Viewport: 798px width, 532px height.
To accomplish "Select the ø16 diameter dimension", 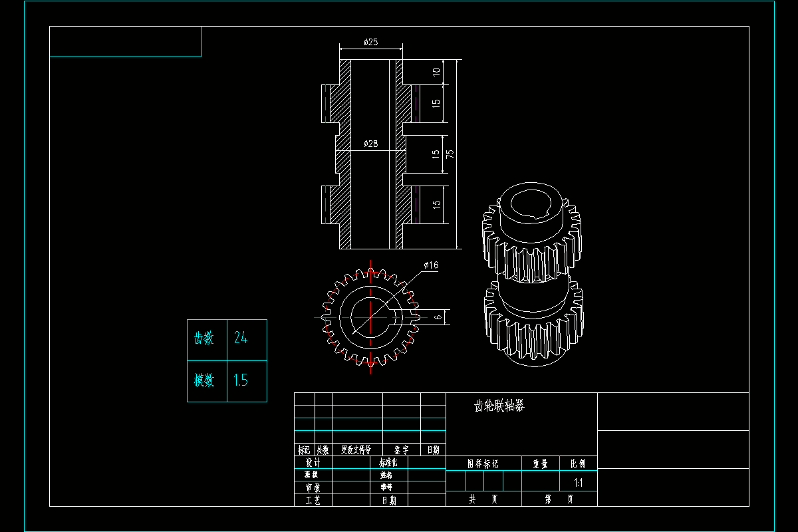I will coord(430,264).
